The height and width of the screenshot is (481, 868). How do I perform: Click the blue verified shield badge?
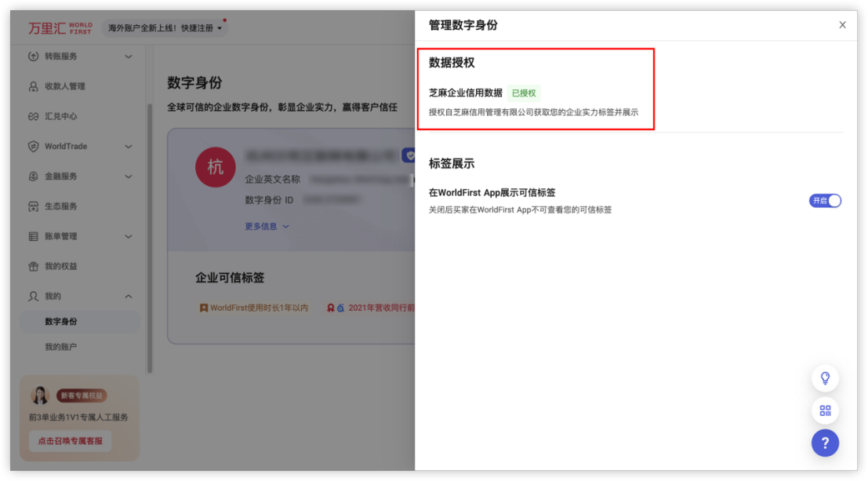[409, 155]
